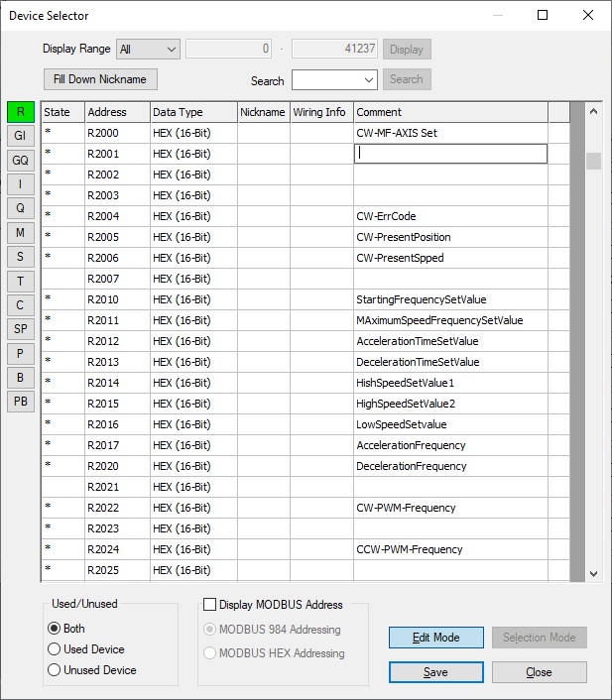The height and width of the screenshot is (700, 612).
Task: Click the empty comment cell of row R2023
Action: pos(450,528)
